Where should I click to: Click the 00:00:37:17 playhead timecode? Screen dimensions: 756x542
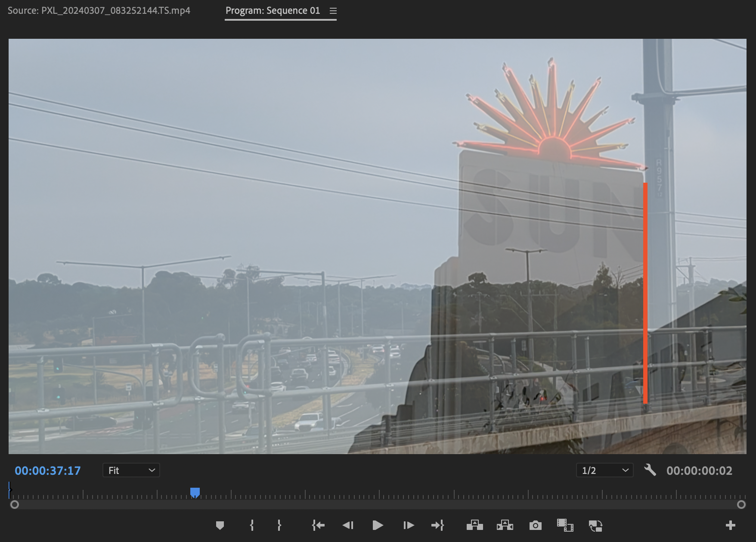[48, 470]
